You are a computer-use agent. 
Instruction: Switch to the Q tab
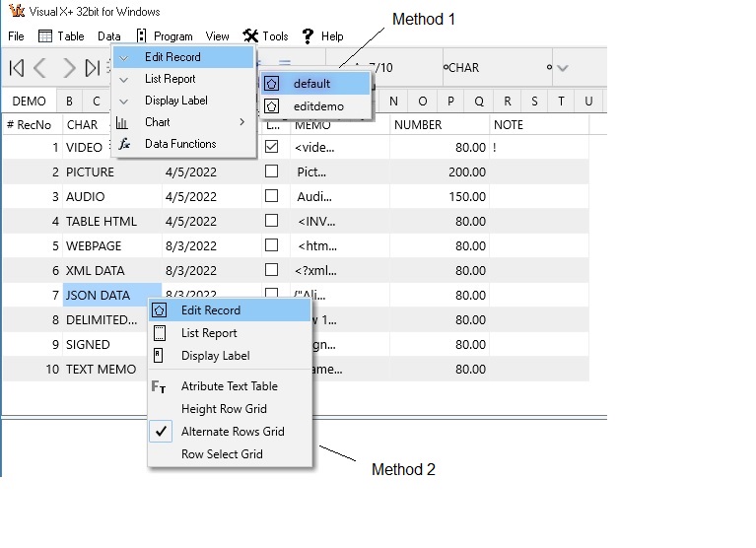pyautogui.click(x=479, y=102)
